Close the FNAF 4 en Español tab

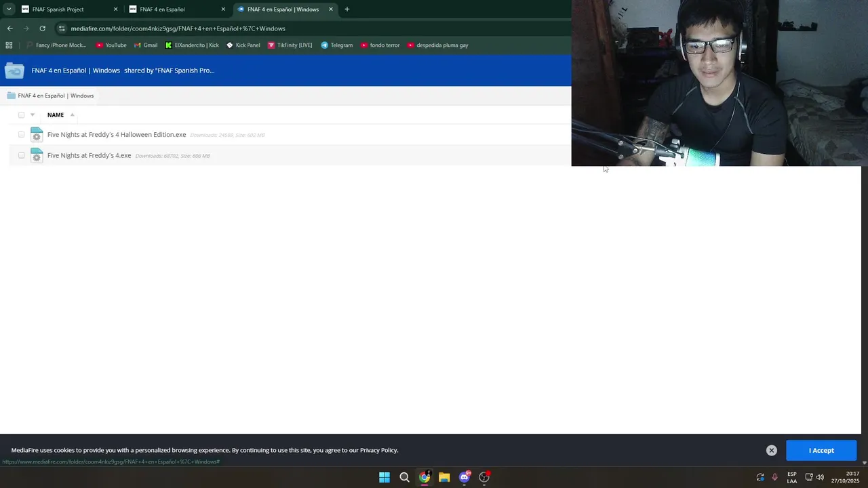point(223,9)
